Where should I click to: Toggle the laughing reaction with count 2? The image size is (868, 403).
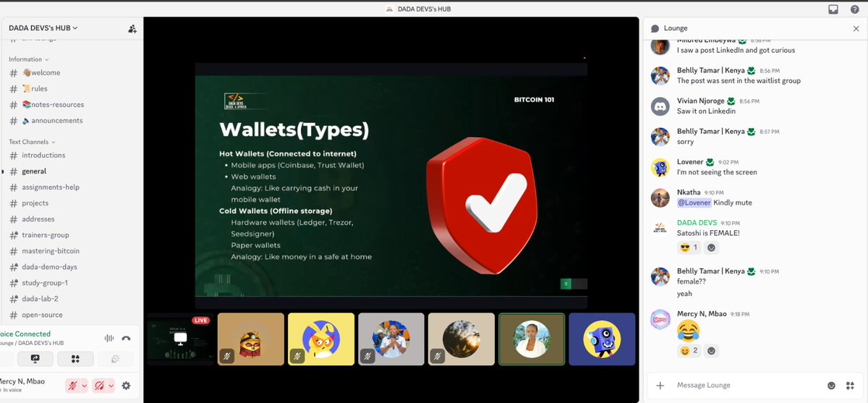[x=688, y=351]
